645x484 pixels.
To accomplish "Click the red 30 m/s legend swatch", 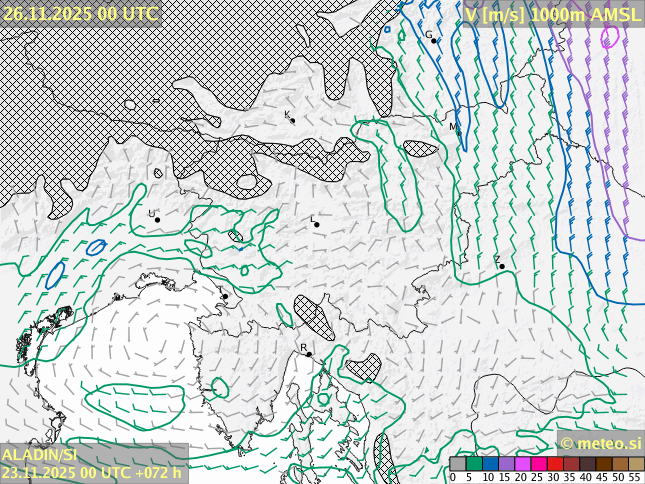I will click(554, 464).
